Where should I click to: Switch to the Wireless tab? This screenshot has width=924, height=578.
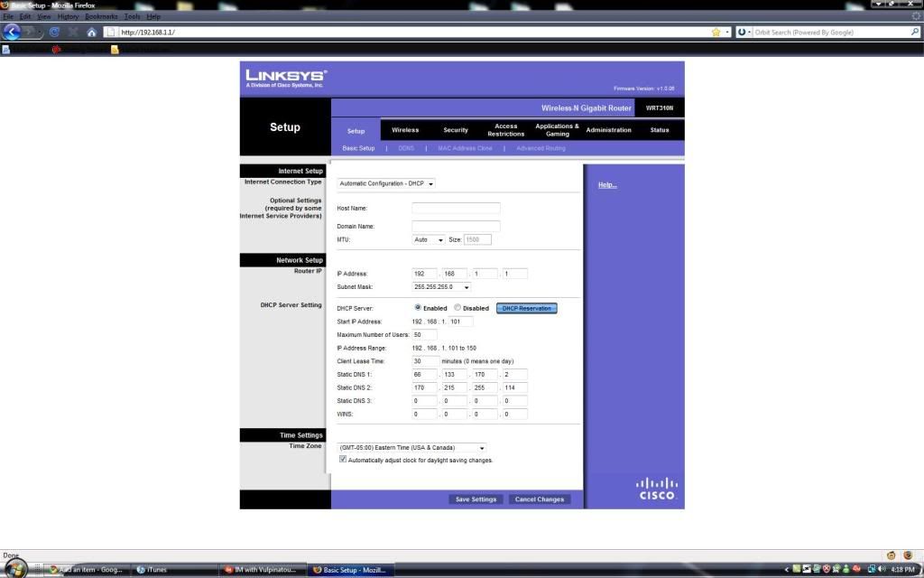point(405,130)
